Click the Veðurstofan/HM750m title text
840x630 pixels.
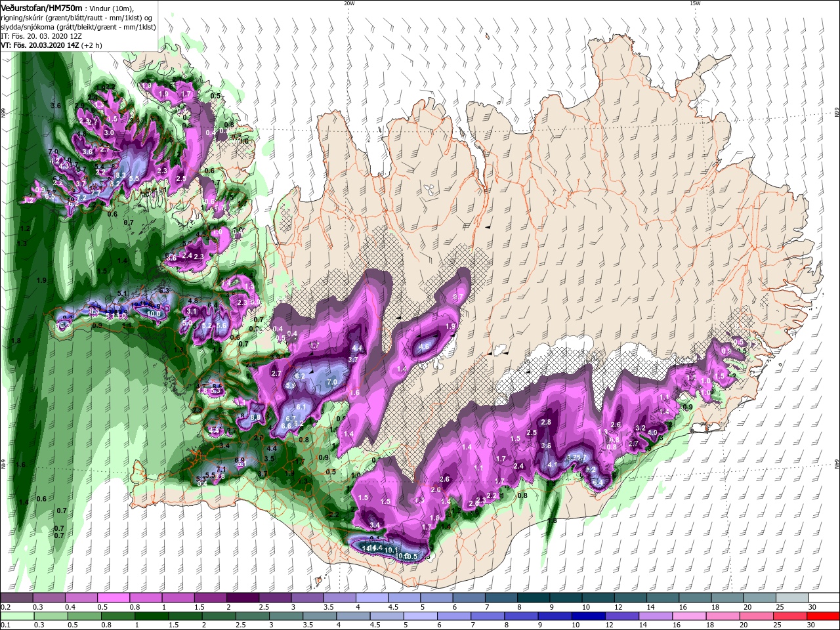[x=41, y=8]
